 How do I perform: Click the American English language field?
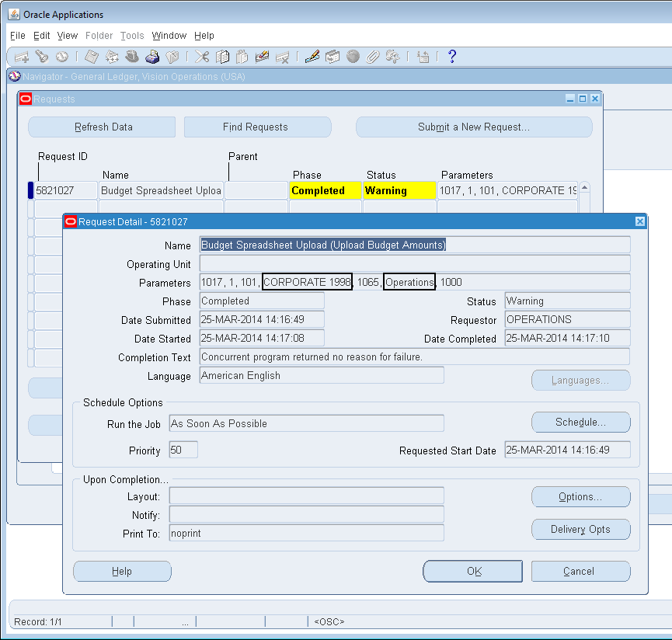[322, 375]
